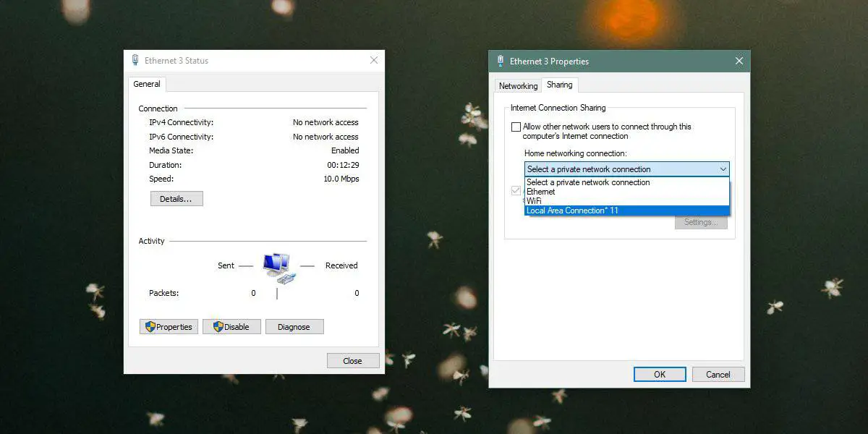This screenshot has width=868, height=434.
Task: Click the Media State 'Enabled' value
Action: pos(345,150)
